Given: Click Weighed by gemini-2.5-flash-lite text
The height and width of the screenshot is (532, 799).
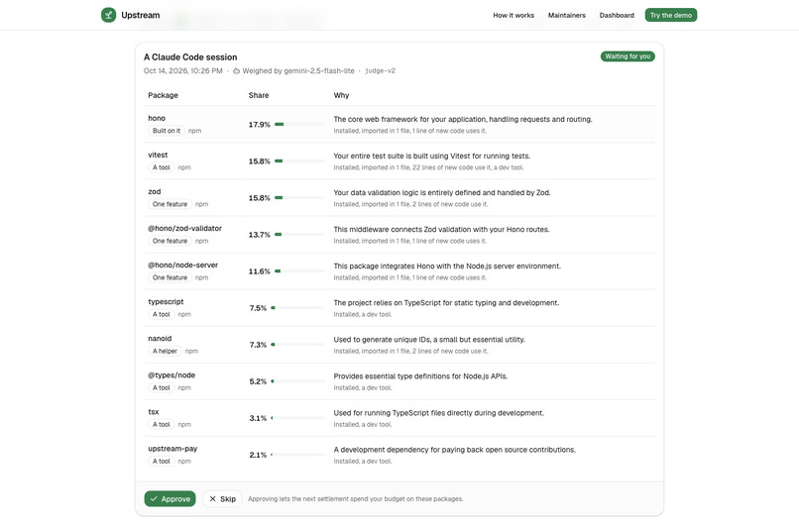Looking at the screenshot, I should [x=298, y=70].
